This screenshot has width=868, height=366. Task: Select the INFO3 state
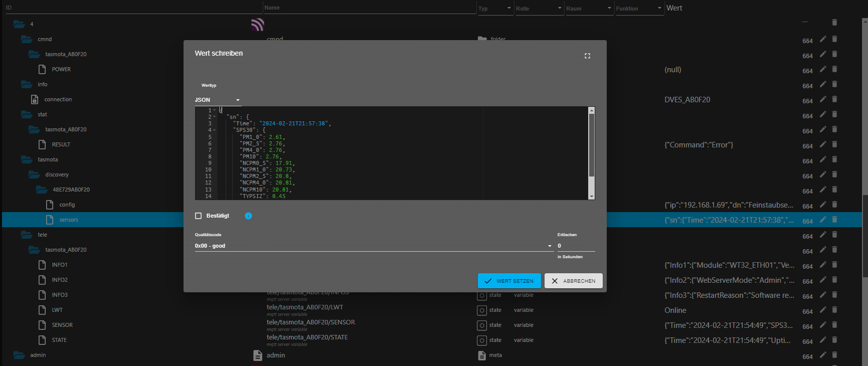click(60, 295)
